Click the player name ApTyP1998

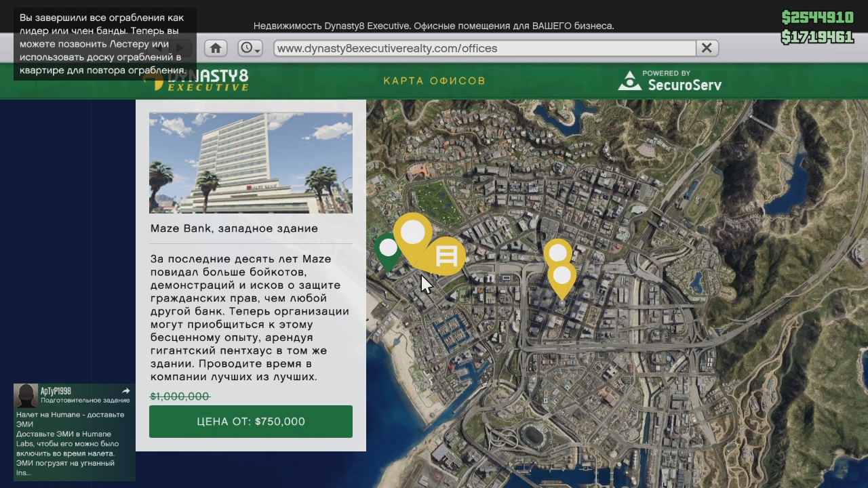click(56, 391)
